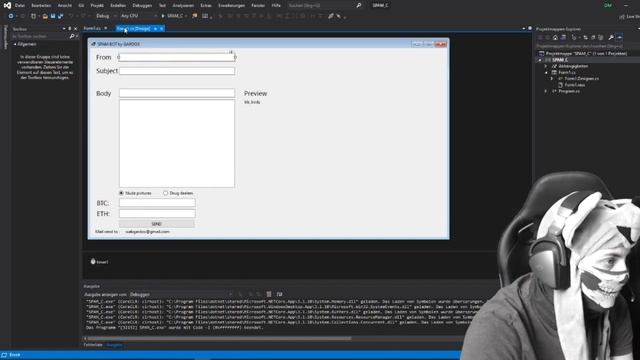Open the Datei menu
This screenshot has width=640, height=360.
click(20, 5)
